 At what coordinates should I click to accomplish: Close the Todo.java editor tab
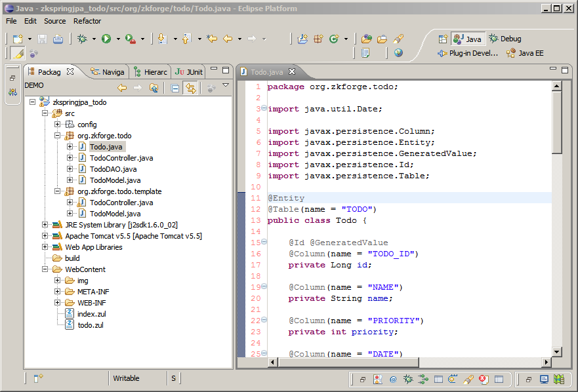[x=292, y=71]
